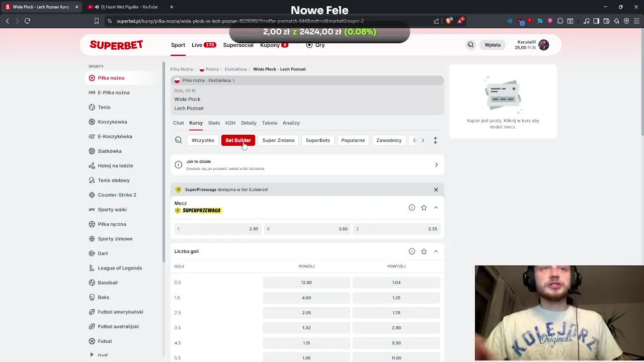Collapse the Mecz market section
644x362 pixels.
click(436, 207)
